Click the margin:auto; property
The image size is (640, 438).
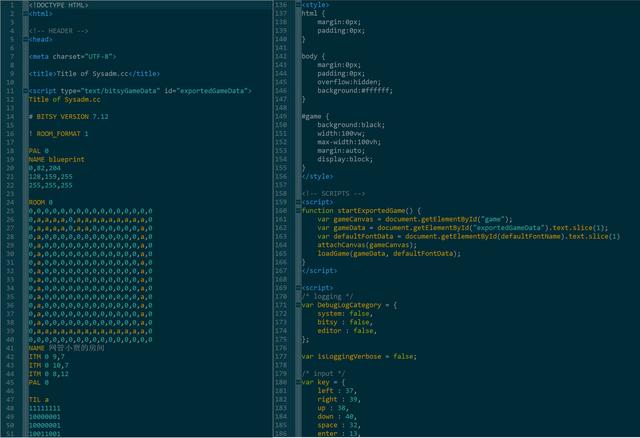coord(341,150)
